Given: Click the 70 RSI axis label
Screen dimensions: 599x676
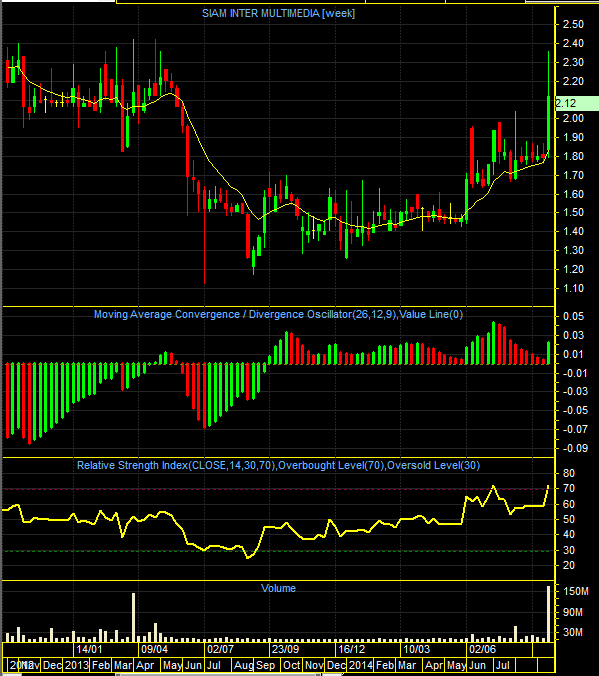Looking at the screenshot, I should pyautogui.click(x=569, y=488).
